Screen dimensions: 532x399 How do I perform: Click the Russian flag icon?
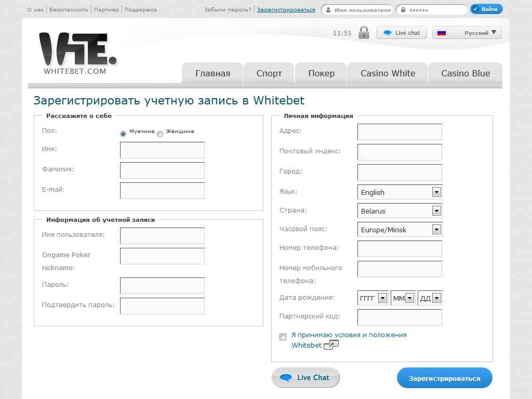[x=442, y=33]
